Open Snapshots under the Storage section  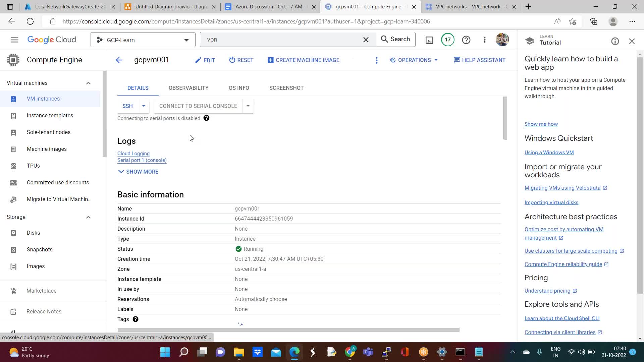[x=40, y=249]
